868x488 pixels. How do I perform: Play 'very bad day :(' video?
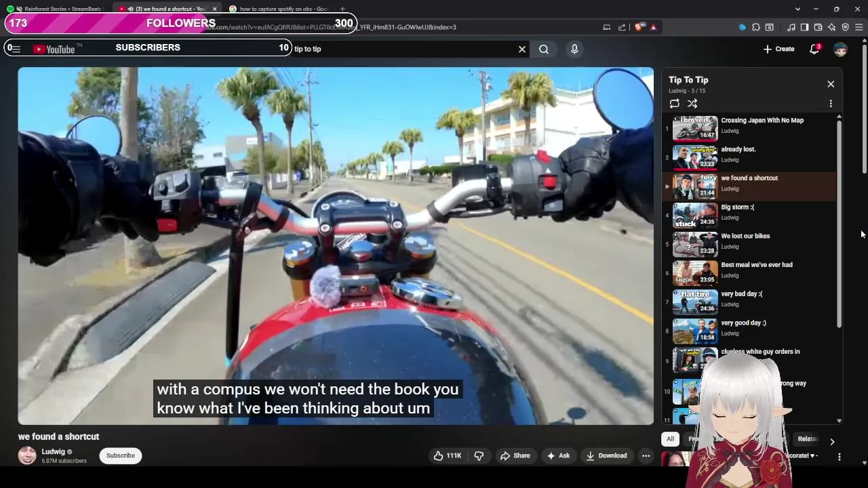(749, 302)
